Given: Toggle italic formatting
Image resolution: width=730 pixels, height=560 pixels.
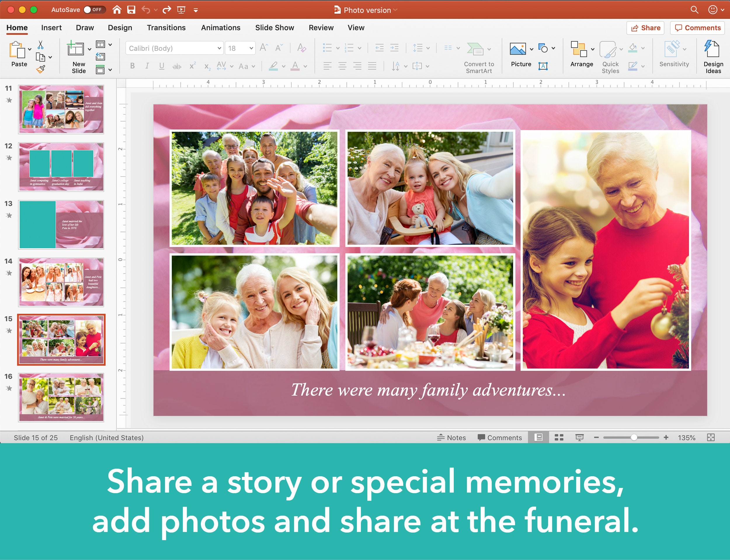Looking at the screenshot, I should click(x=147, y=66).
